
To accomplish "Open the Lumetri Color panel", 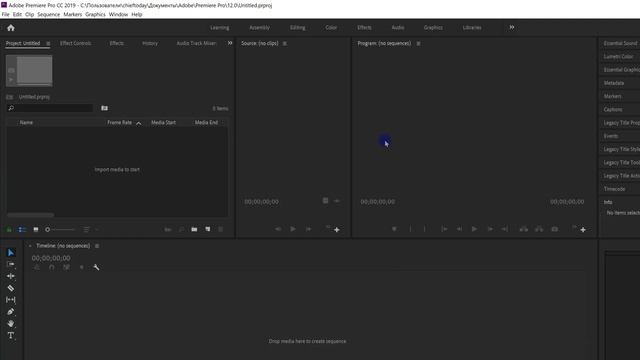I will click(619, 57).
